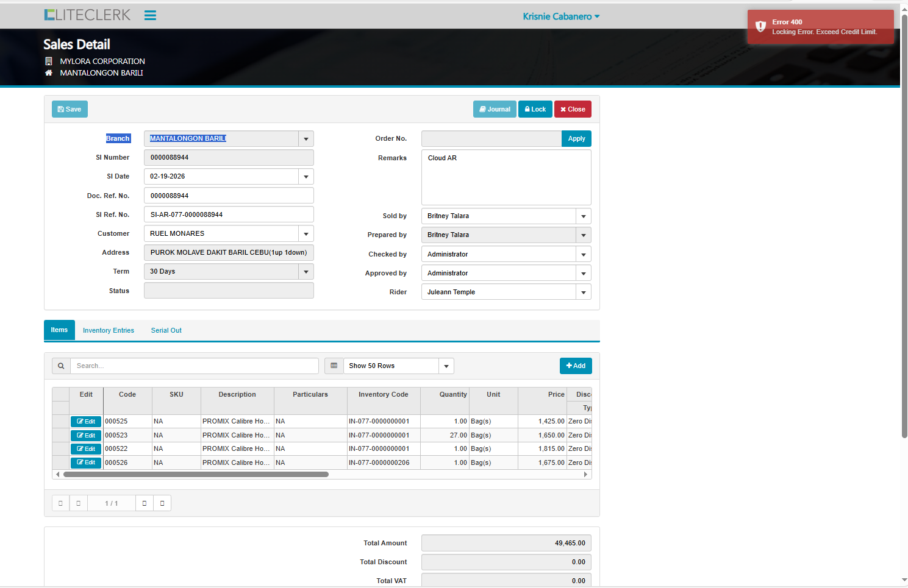Open the hamburger navigation menu

tap(150, 16)
